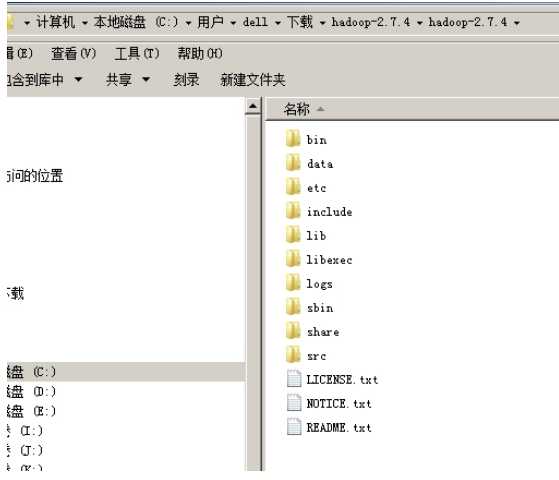The image size is (559, 480).
Task: Click 本地磁盘 (C:) in the address bar
Action: [x=136, y=22]
